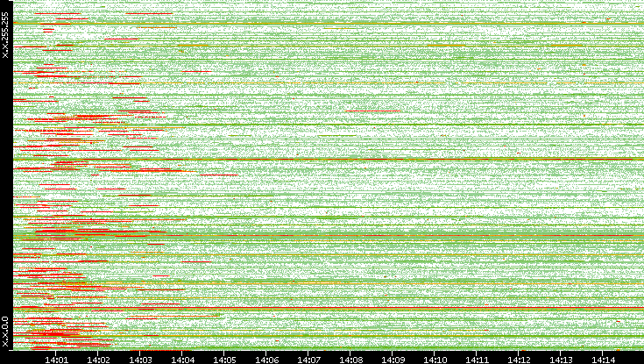This screenshot has width=644, height=364.
Task: Select the 14:01 time axis label
Action: point(56,359)
